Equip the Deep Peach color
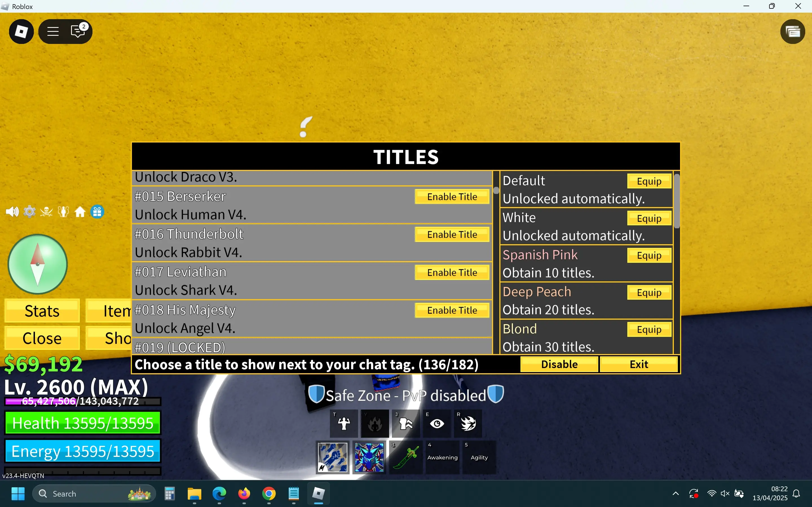Image resolution: width=812 pixels, height=507 pixels. [649, 292]
